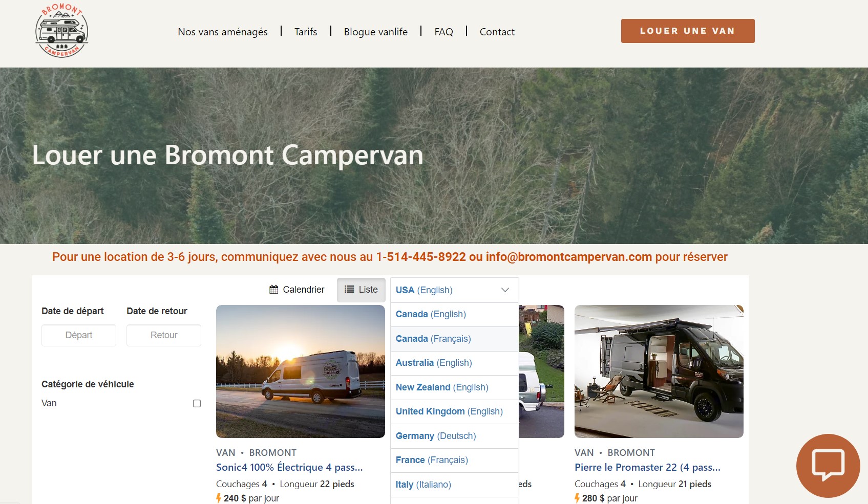
Task: Open Nos vans aménagés menu item
Action: click(x=223, y=32)
